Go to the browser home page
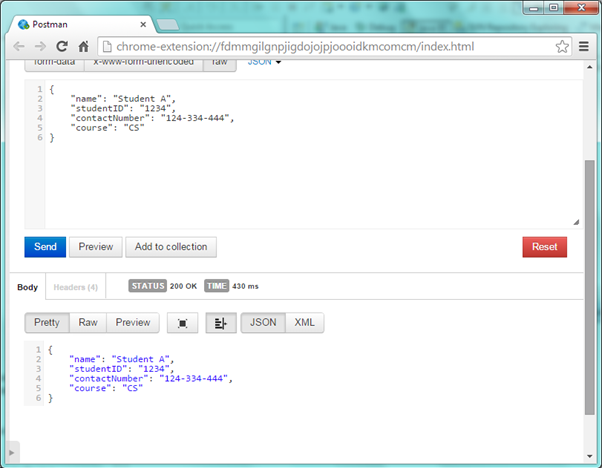602x468 pixels. [x=84, y=46]
